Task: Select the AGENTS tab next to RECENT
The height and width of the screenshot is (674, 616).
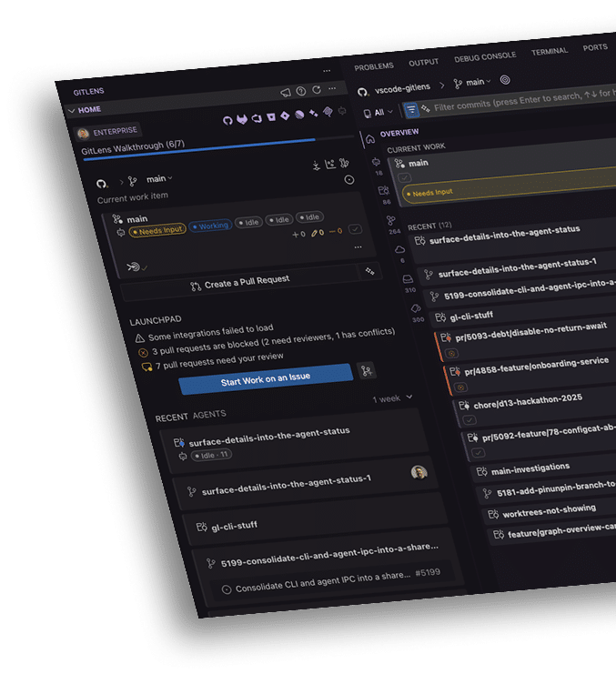Action: 209,415
